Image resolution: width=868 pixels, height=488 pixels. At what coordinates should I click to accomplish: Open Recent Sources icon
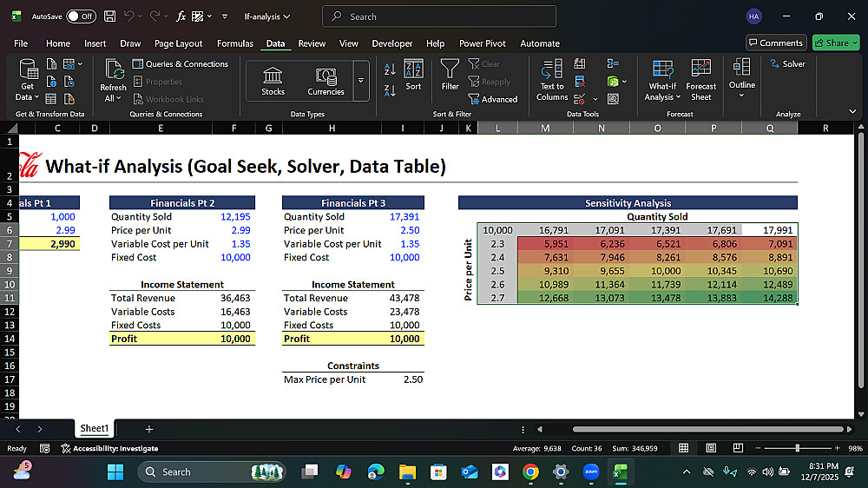pyautogui.click(x=69, y=82)
